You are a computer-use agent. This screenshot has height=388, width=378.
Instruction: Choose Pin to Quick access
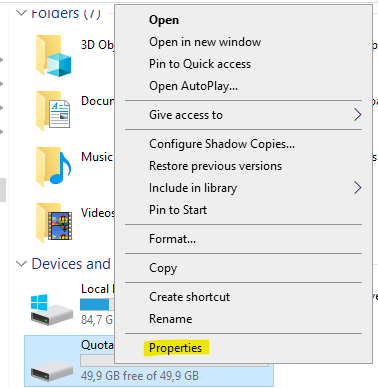[x=200, y=64]
